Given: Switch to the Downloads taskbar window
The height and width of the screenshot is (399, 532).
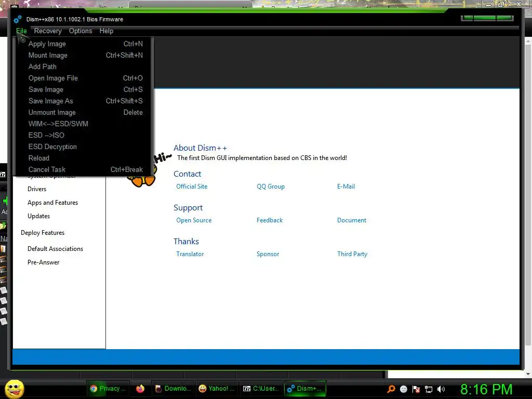Looking at the screenshot, I should (x=172, y=389).
